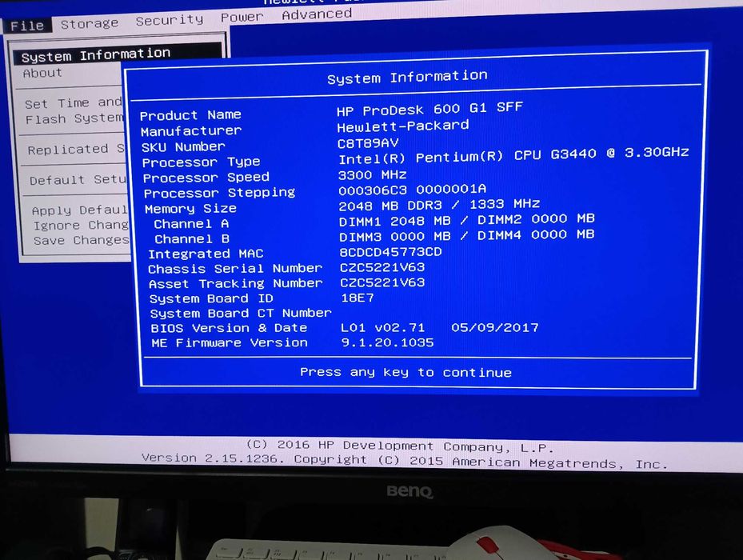
Task: Click the stepping value 000306C3 0000001A
Action: tap(412, 190)
